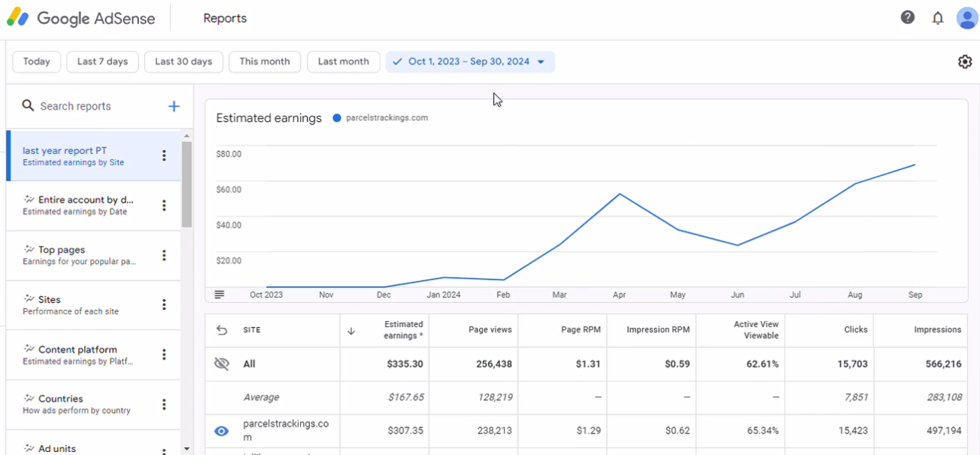
Task: Open the Help question mark icon
Action: click(x=908, y=17)
